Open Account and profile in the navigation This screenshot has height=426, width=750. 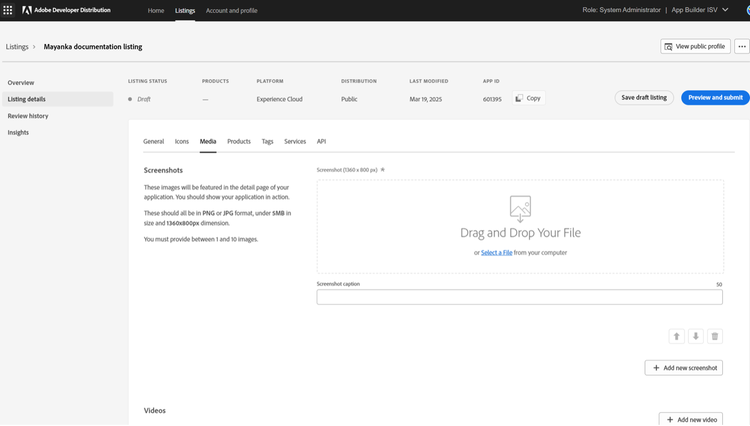[x=232, y=11]
